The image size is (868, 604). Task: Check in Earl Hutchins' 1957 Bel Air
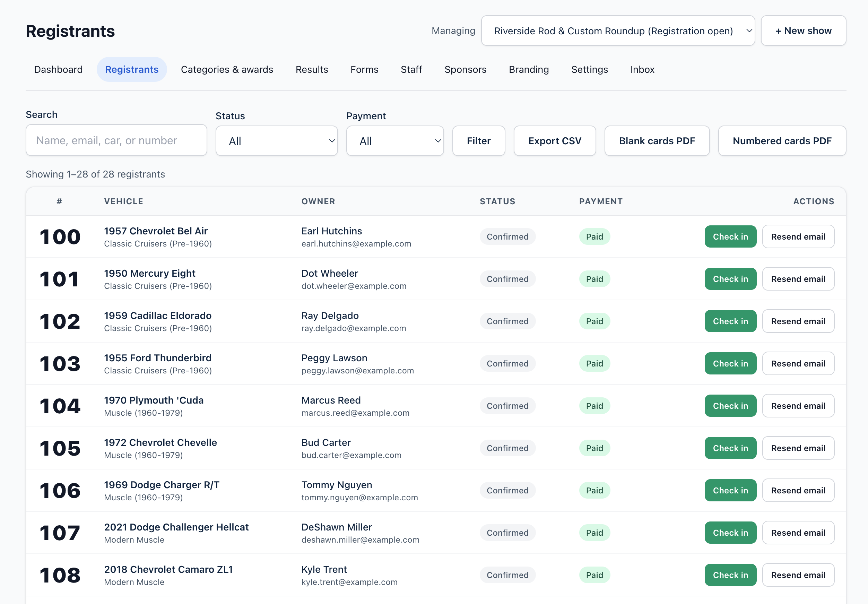point(730,236)
